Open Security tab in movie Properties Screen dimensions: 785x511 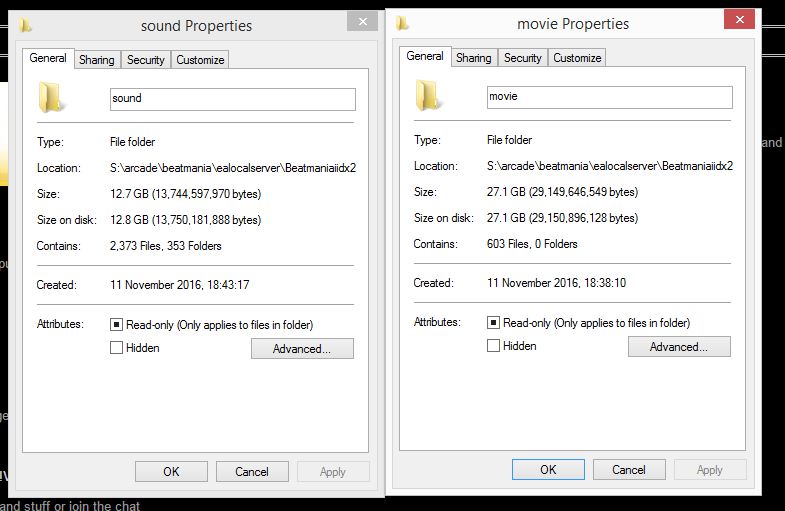click(523, 58)
